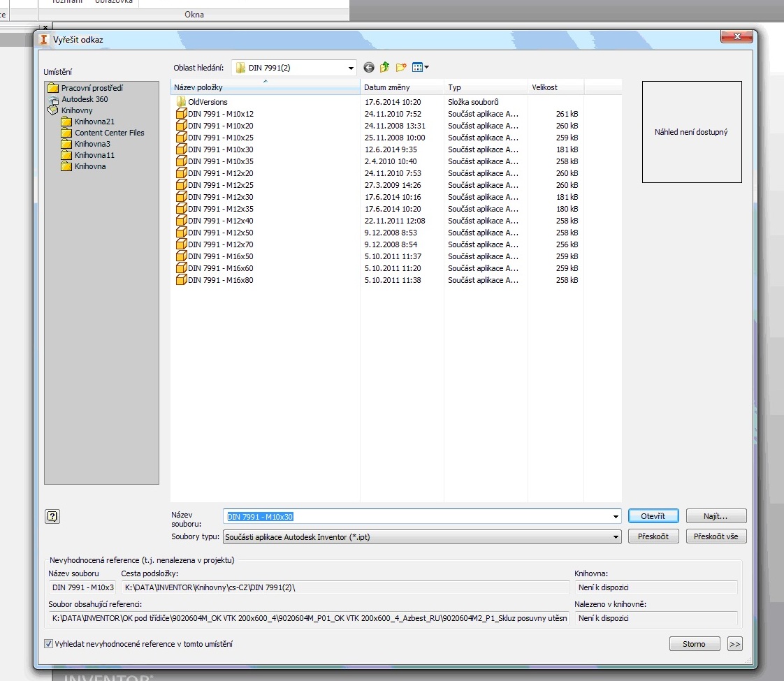
Task: Click the help question mark icon
Action: point(52,516)
